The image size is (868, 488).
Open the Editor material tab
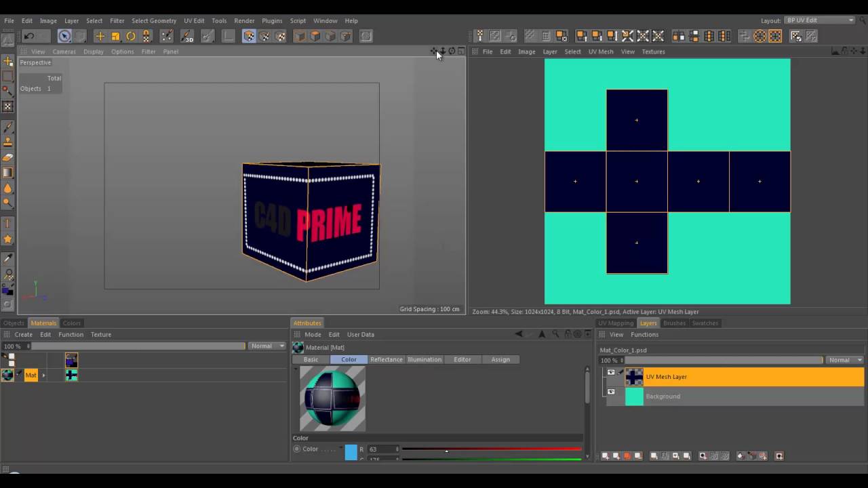coord(462,359)
